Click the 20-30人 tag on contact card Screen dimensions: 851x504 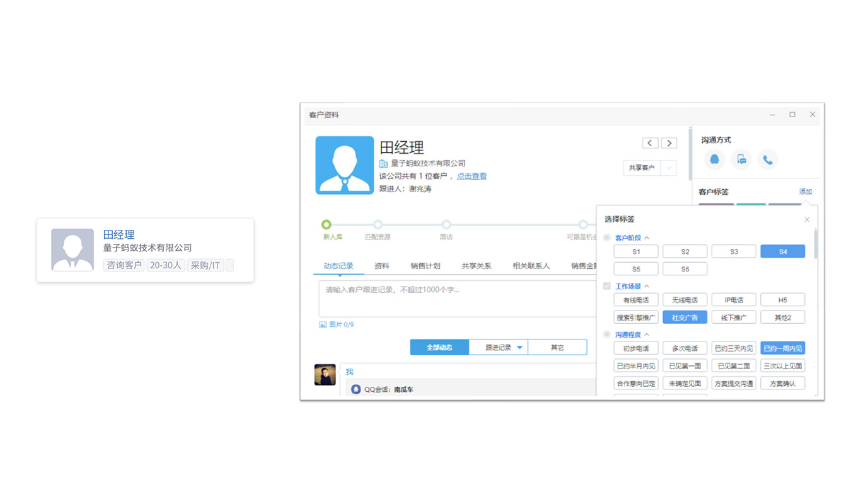[166, 265]
